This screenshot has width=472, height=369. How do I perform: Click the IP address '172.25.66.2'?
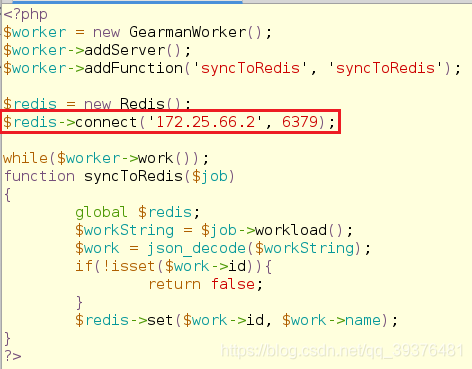tap(205, 122)
